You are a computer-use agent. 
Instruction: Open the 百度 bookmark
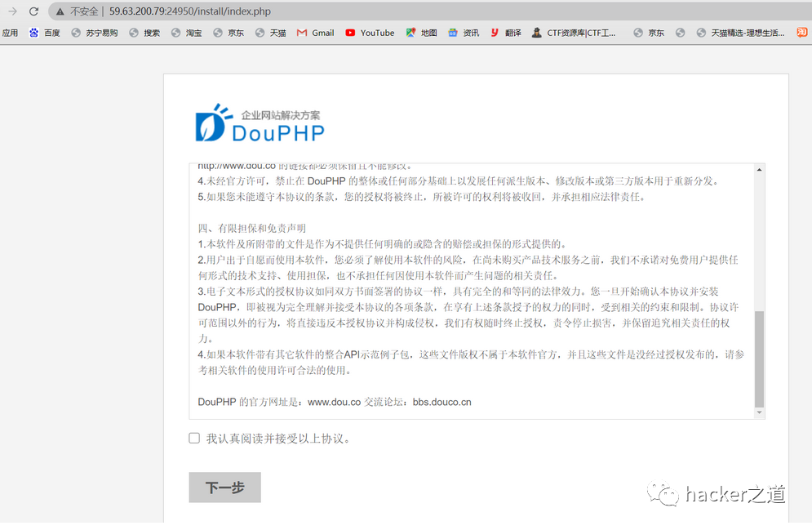tap(45, 33)
